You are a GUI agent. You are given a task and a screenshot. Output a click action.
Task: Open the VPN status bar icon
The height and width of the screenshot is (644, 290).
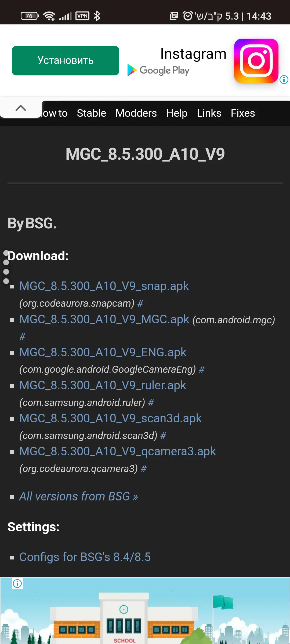click(82, 16)
